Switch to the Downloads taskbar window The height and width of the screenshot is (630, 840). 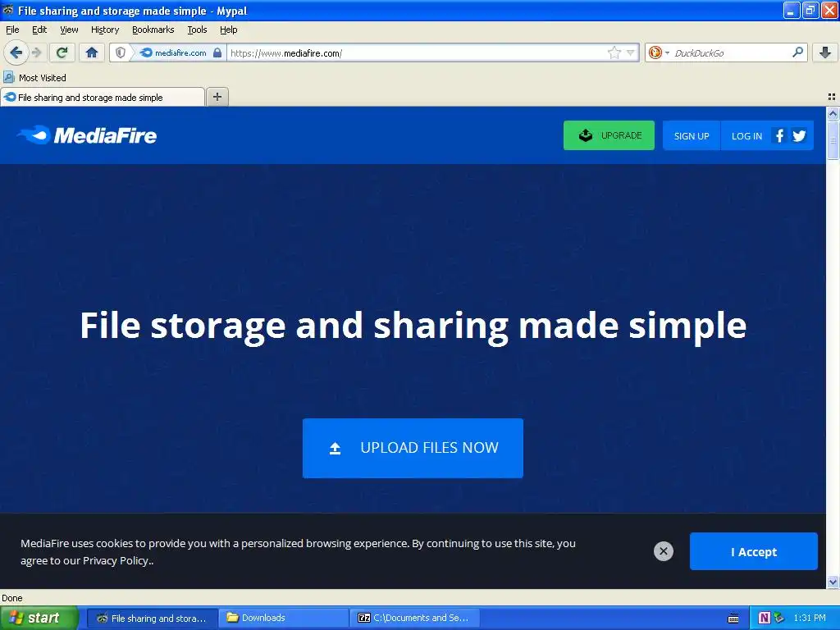283,618
